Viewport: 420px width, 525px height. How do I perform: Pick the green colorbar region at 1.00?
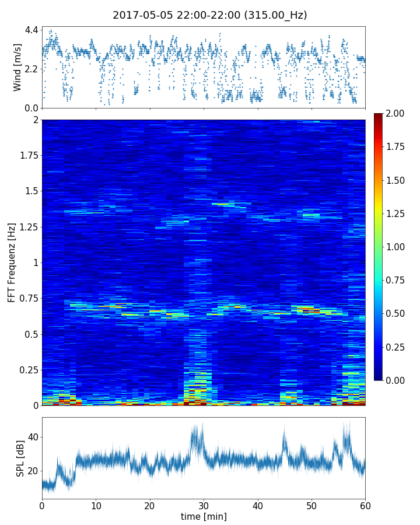(379, 247)
